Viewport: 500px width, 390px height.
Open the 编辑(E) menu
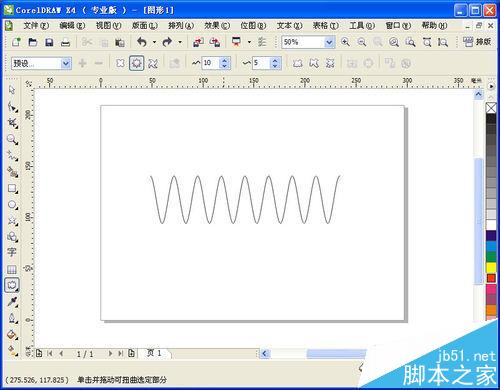[72, 25]
